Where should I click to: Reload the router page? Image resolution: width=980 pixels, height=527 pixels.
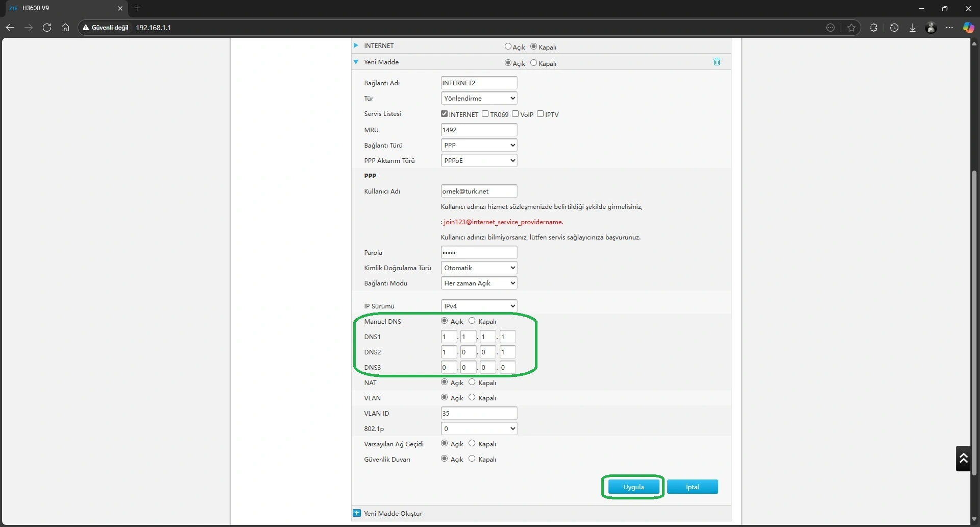47,28
